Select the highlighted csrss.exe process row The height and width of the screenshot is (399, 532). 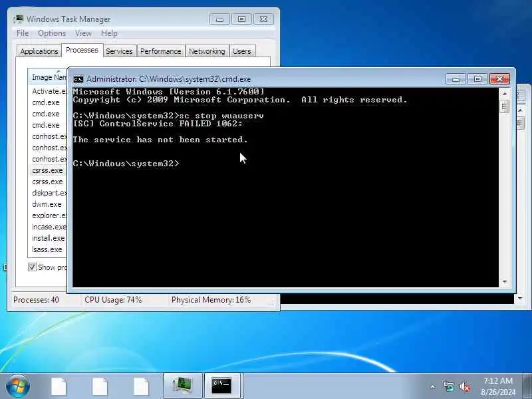click(x=48, y=170)
